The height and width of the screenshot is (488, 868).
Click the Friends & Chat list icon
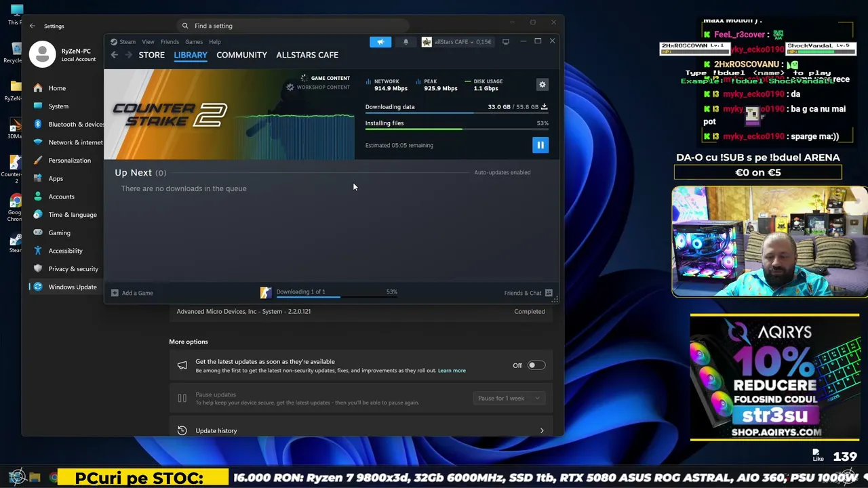[549, 293]
